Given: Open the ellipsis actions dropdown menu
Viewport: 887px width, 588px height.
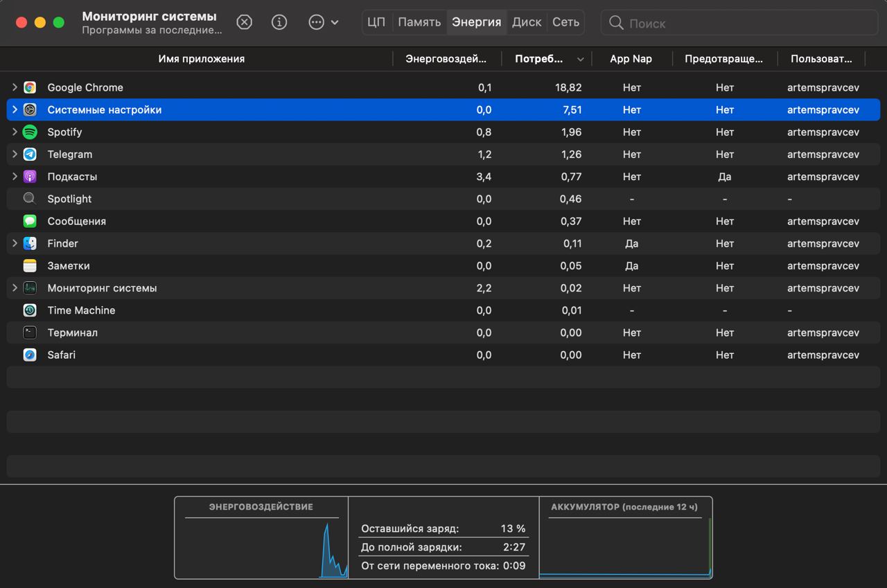Looking at the screenshot, I should pyautogui.click(x=324, y=22).
